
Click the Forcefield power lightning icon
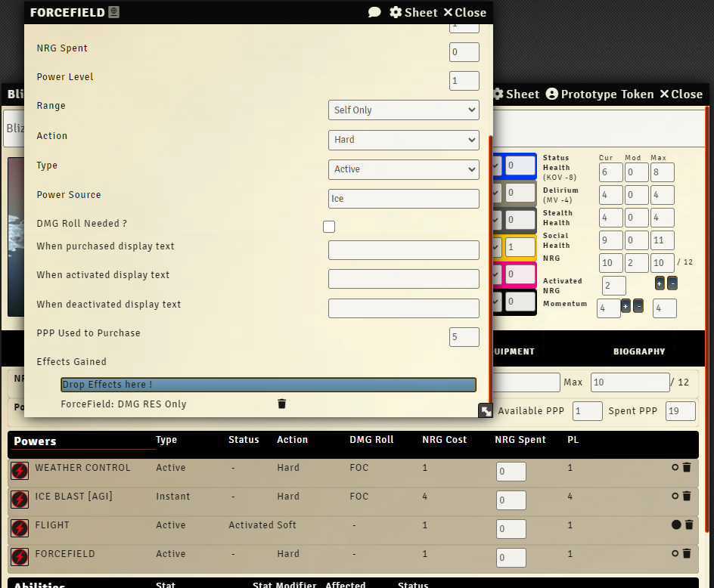pos(20,557)
